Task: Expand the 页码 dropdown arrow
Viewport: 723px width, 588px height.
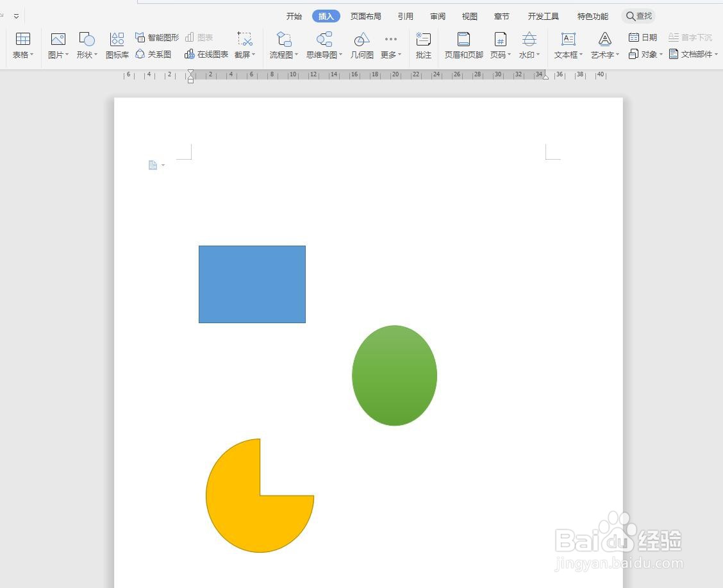Action: 509,55
